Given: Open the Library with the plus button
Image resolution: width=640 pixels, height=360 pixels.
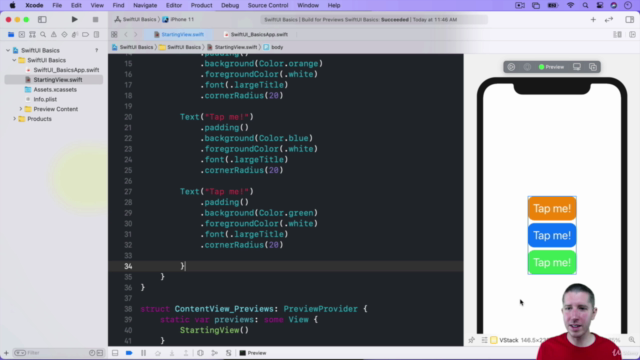Looking at the screenshot, I should [x=593, y=20].
